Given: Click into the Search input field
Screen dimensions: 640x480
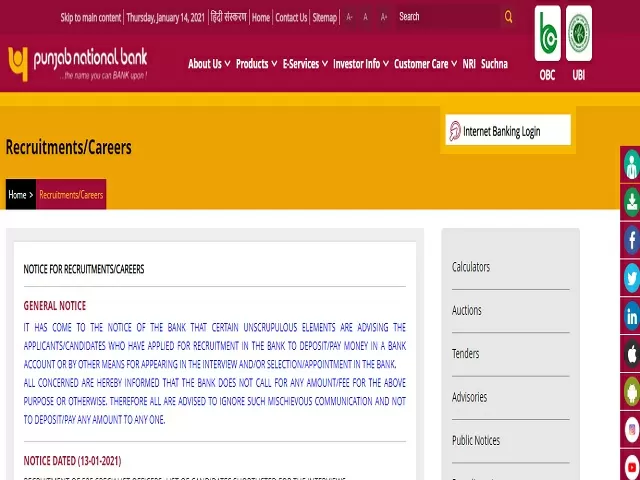Looking at the screenshot, I should 448,17.
